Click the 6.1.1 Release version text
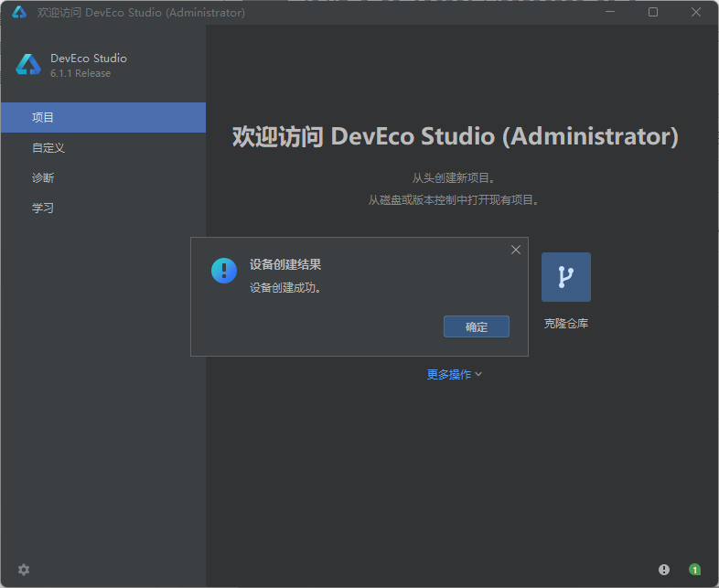Viewport: 719px width, 588px height. pyautogui.click(x=80, y=73)
